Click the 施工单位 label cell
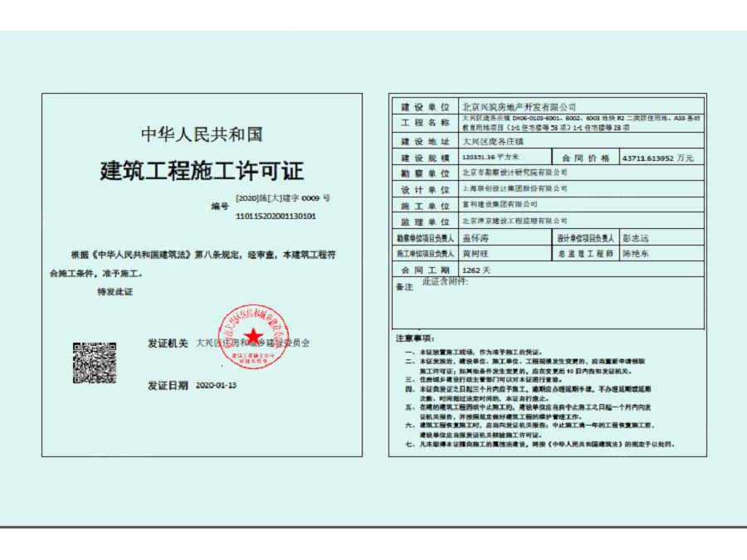This screenshot has width=747, height=560. 425,206
